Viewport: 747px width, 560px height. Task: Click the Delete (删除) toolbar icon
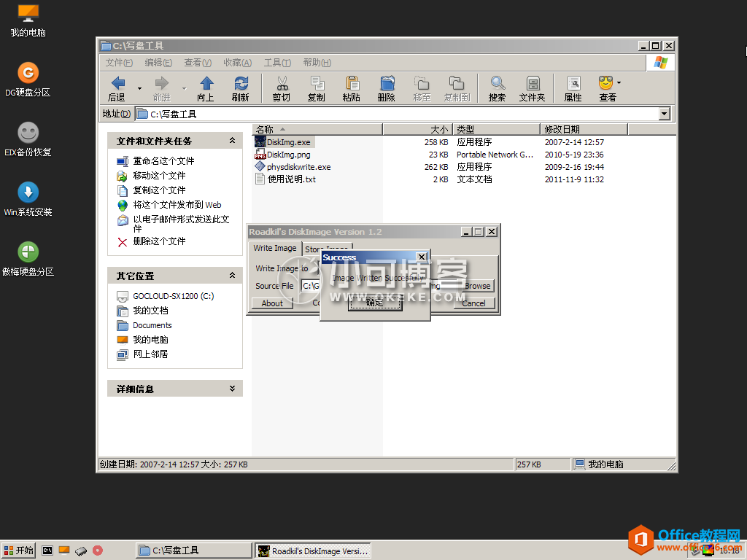tap(387, 88)
